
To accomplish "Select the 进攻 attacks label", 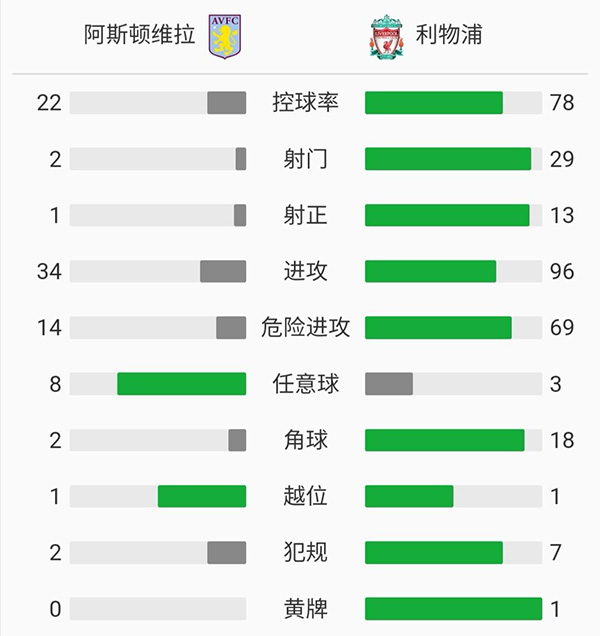I will click(x=305, y=271).
